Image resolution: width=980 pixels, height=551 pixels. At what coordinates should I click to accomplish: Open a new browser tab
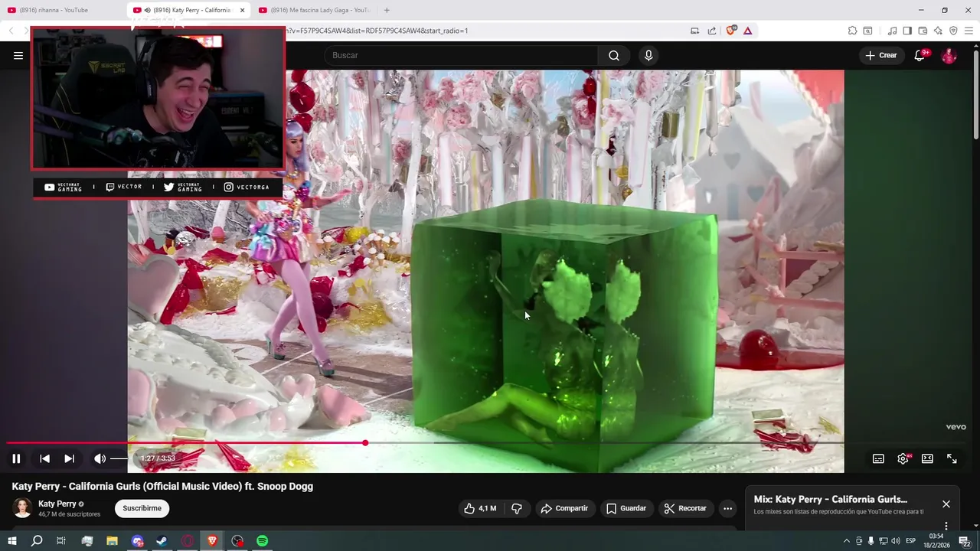pyautogui.click(x=387, y=10)
